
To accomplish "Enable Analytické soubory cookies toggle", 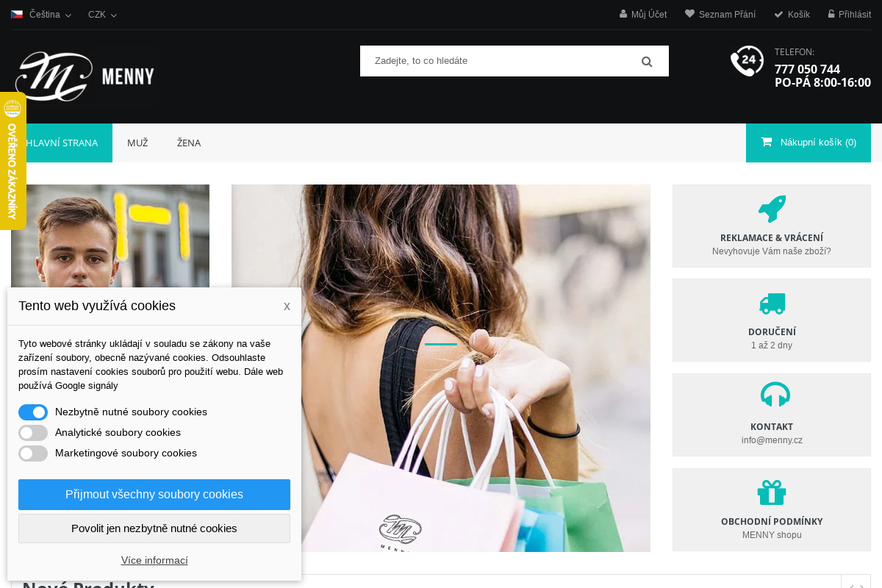I will tap(33, 433).
